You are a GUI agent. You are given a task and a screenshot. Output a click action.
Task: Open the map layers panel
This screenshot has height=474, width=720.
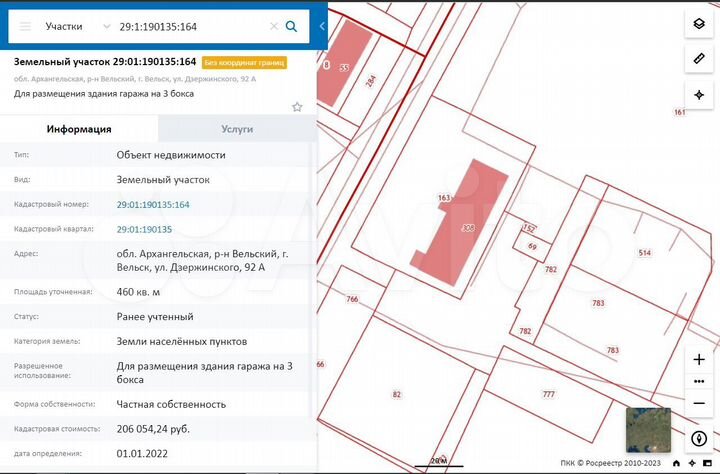699,24
